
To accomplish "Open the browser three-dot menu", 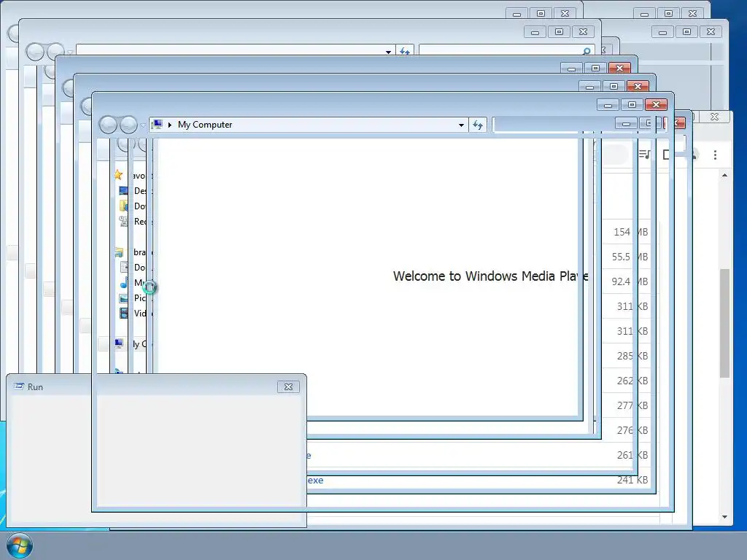I will (715, 155).
